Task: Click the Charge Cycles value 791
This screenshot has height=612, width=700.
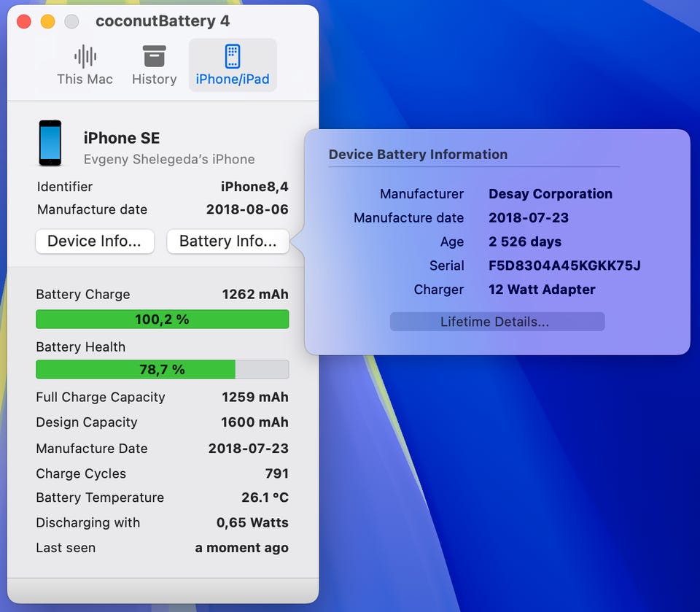Action: [x=276, y=473]
